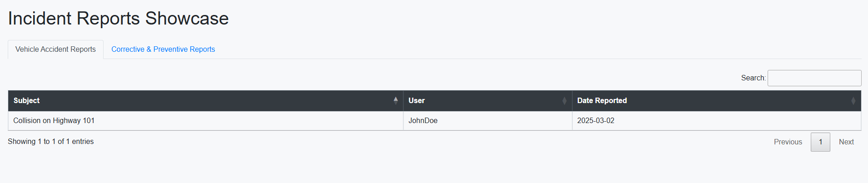Click the 2025-03-02 date cell

click(x=595, y=121)
